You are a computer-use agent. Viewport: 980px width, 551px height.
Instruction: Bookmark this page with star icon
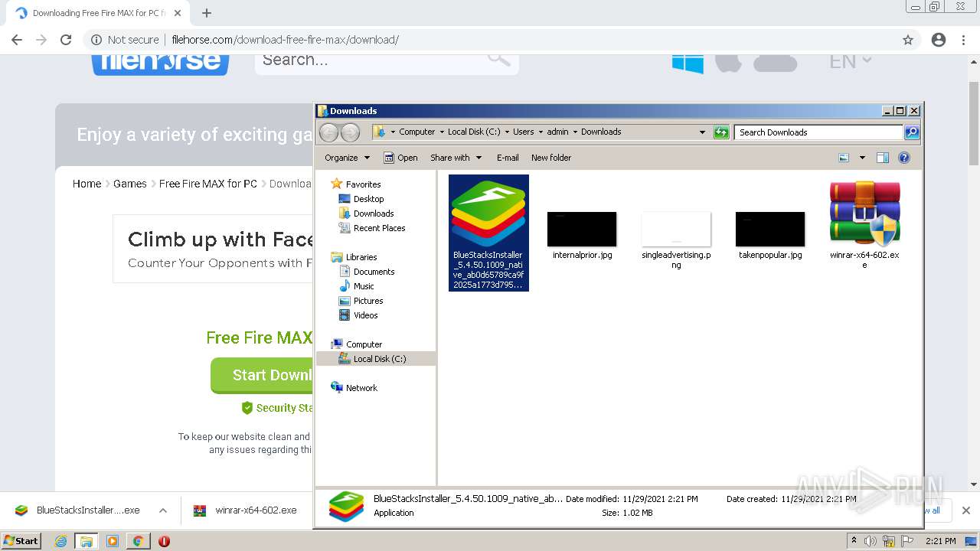pyautogui.click(x=908, y=40)
